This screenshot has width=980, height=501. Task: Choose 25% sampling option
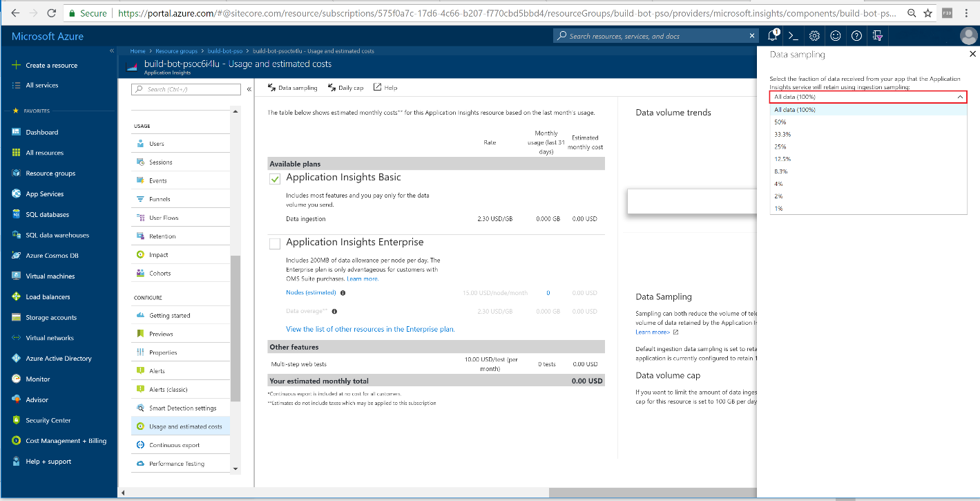click(868, 146)
